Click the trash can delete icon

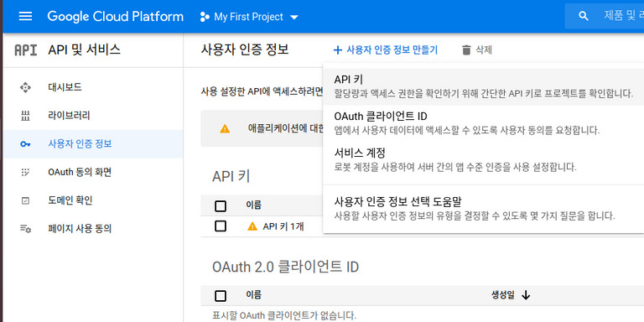466,50
